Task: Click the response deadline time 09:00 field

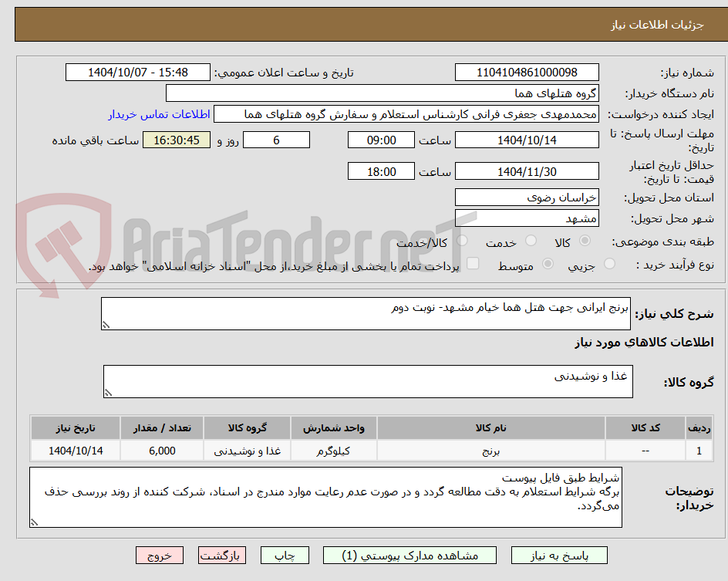Action: tap(381, 140)
